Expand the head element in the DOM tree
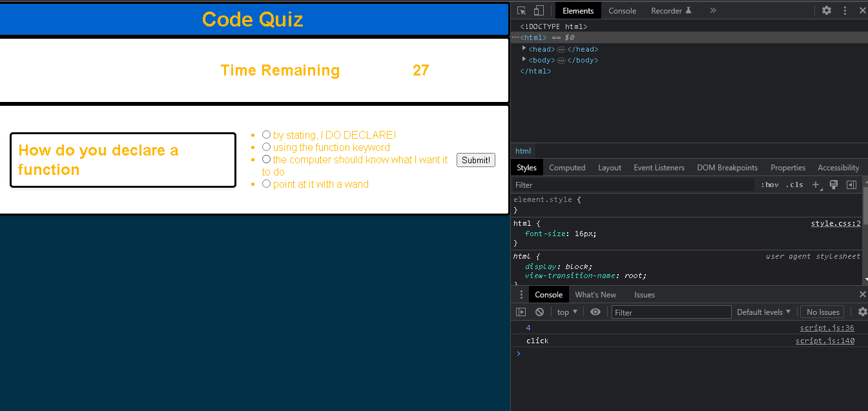868x411 pixels. pyautogui.click(x=523, y=48)
